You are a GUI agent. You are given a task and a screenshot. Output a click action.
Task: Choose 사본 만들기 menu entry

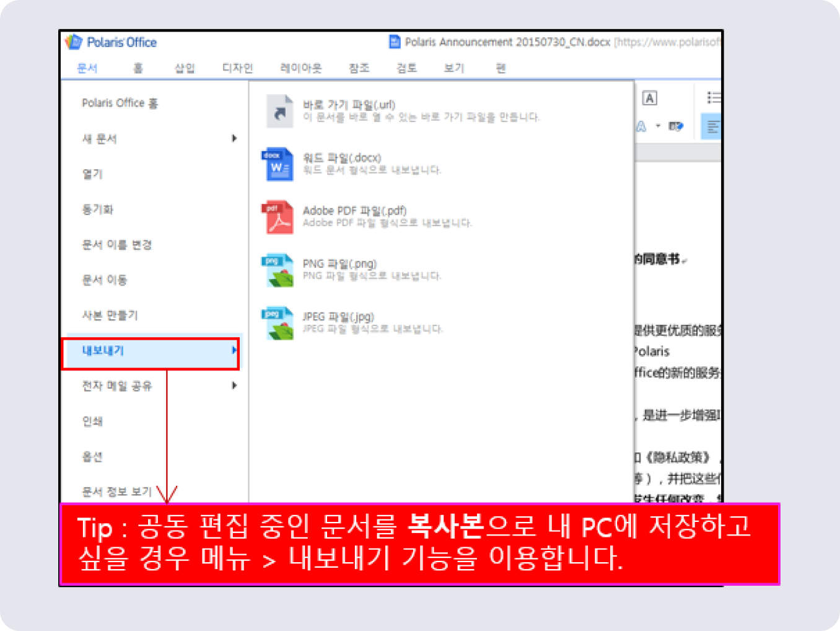(x=110, y=315)
